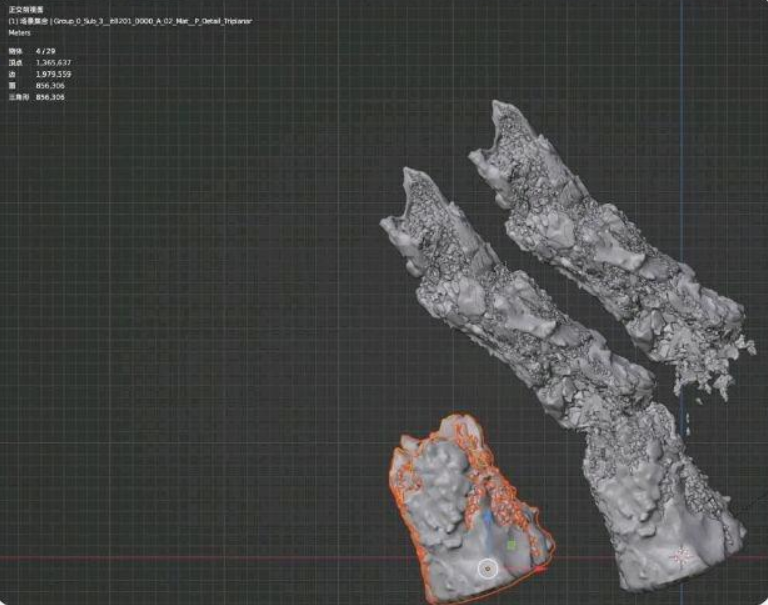This screenshot has width=768, height=605.
Task: Click the edge count '1,979,559'
Action: coord(53,74)
